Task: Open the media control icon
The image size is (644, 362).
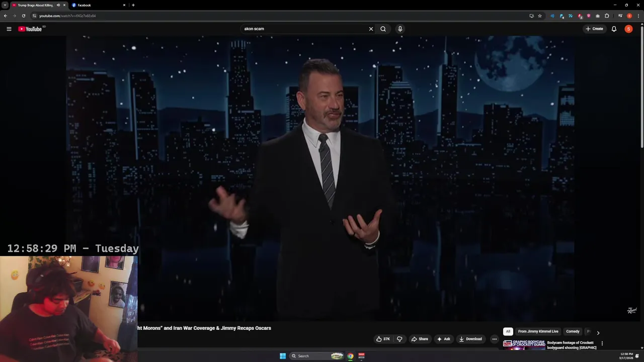Action: click(x=620, y=16)
